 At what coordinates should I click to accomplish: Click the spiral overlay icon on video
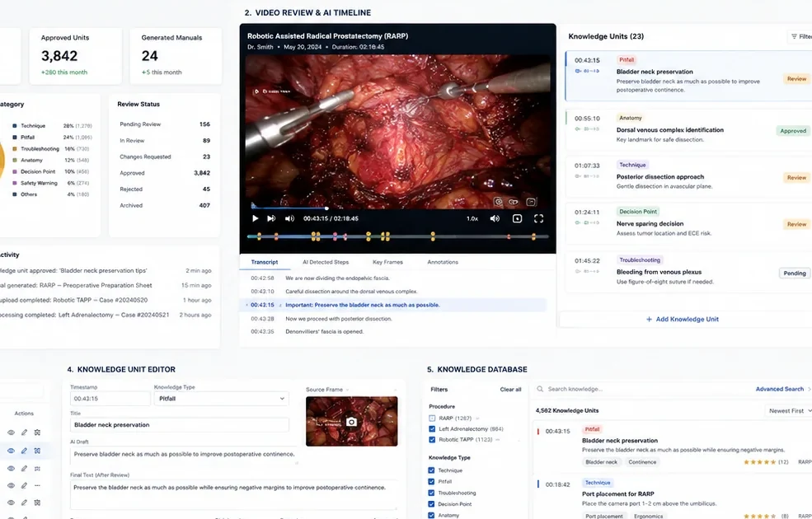(x=498, y=202)
